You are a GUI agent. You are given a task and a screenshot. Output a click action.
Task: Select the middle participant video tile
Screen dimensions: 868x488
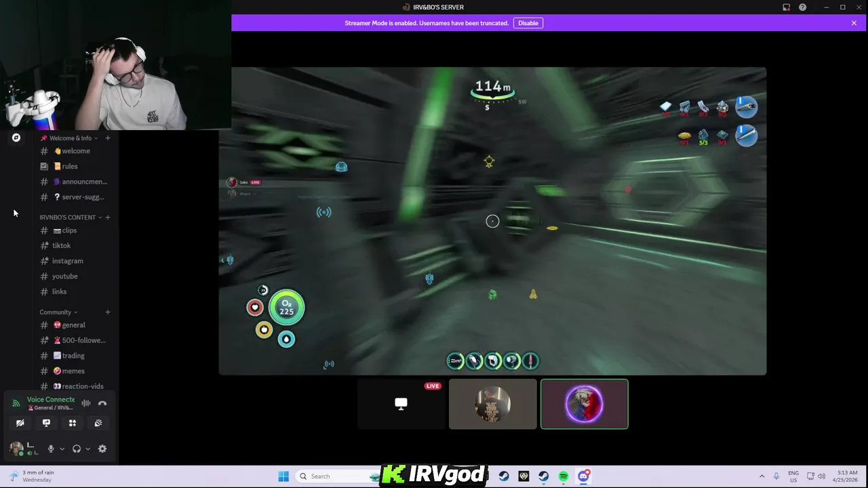(x=493, y=404)
